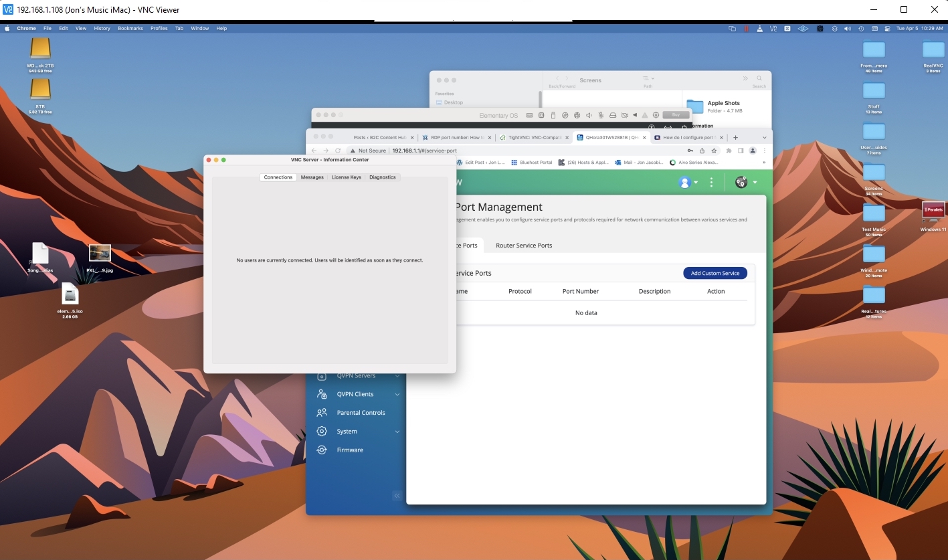The height and width of the screenshot is (560, 948).
Task: Open the user account dropdown in router header
Action: (688, 182)
